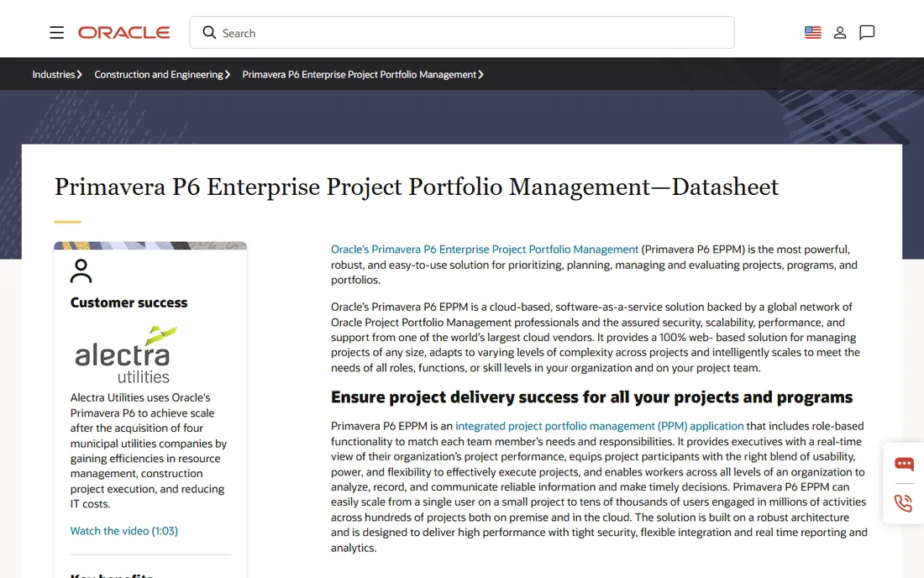
Task: Click Watch the video (1:03) link
Action: click(123, 531)
